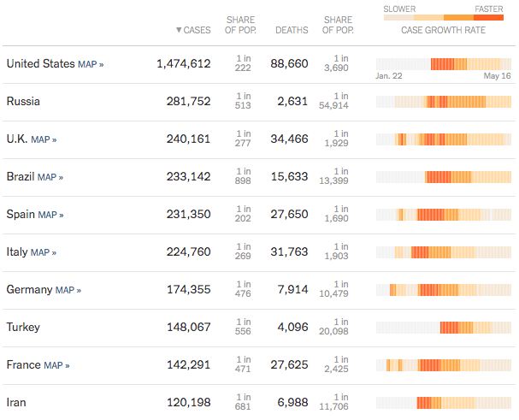Open the United States MAP link

pos(91,64)
